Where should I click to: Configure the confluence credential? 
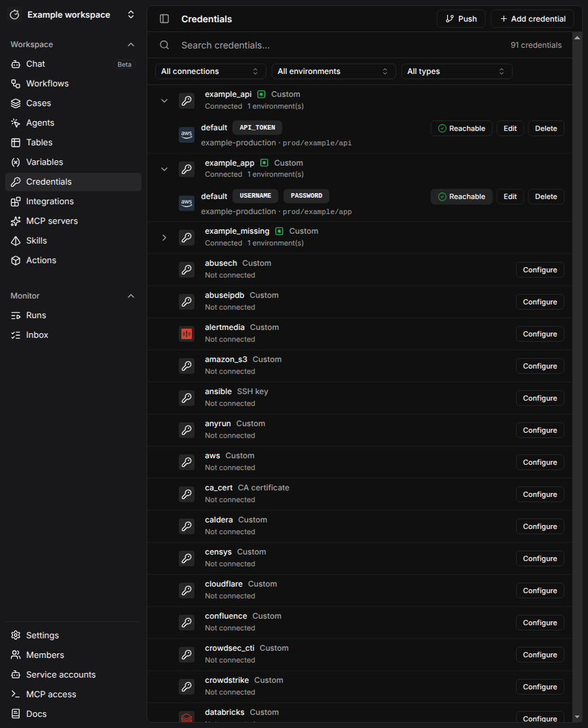[540, 623]
